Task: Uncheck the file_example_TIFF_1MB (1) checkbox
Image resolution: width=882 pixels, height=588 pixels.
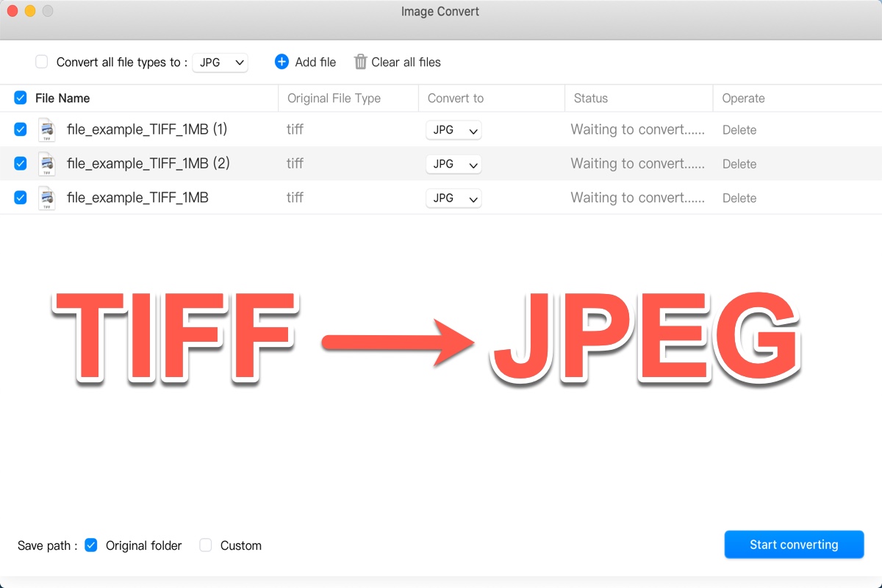Action: [x=21, y=129]
